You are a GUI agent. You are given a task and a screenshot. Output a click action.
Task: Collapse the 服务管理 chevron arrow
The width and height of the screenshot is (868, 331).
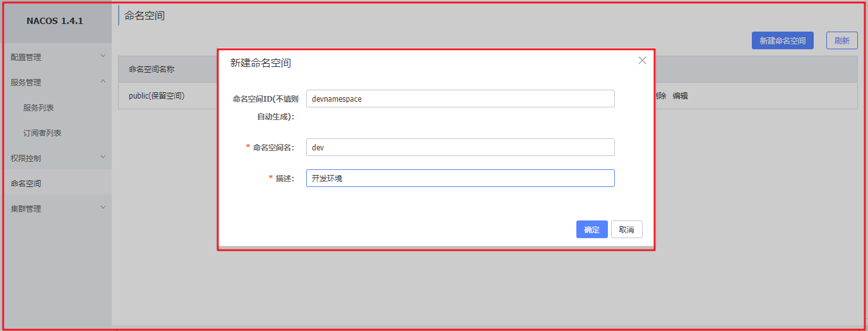click(103, 81)
